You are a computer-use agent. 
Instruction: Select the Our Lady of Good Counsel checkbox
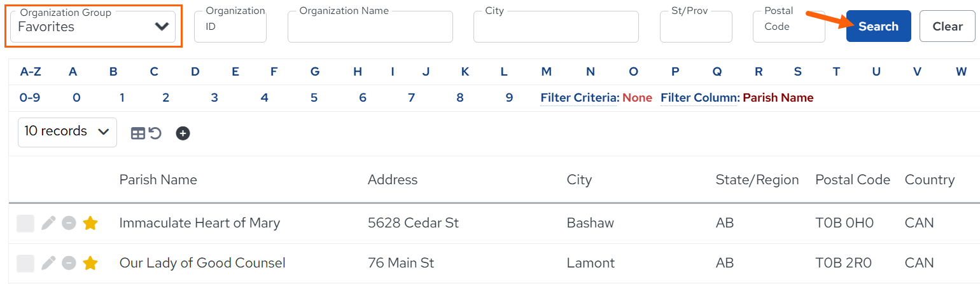pos(25,263)
